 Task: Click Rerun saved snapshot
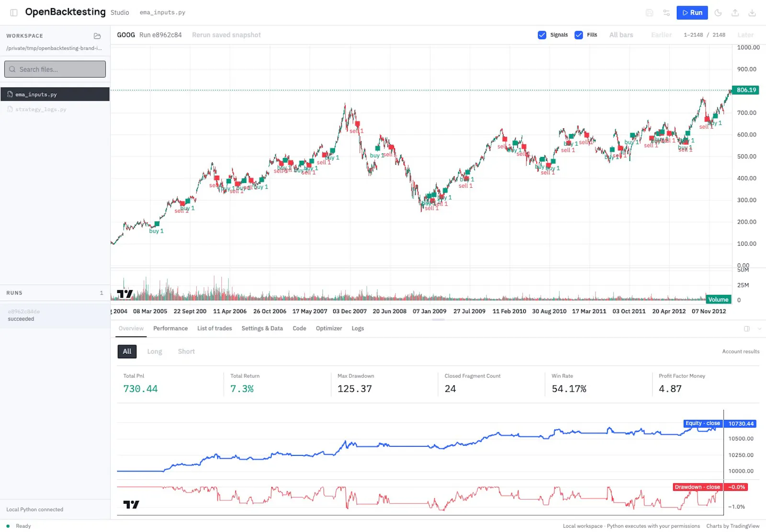coord(226,35)
